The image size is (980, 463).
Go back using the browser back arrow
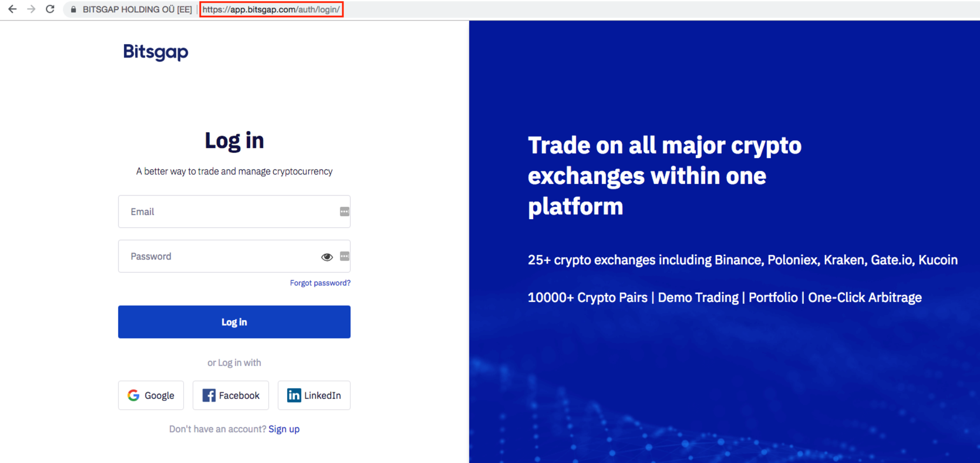click(x=12, y=9)
